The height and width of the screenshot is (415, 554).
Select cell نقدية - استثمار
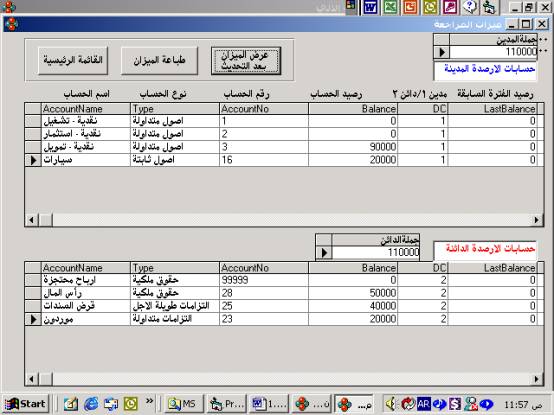click(x=86, y=134)
